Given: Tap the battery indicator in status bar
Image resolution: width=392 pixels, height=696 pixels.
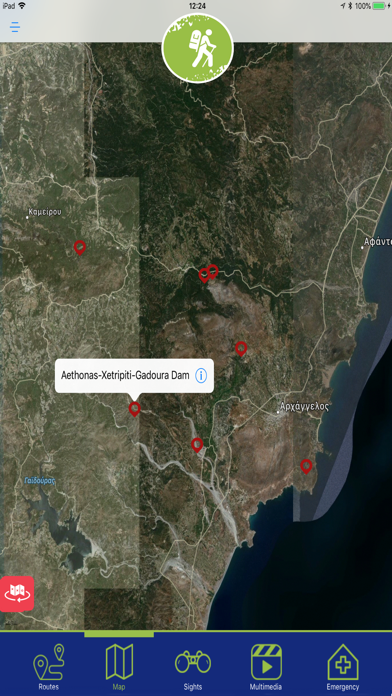Looking at the screenshot, I should 378,6.
